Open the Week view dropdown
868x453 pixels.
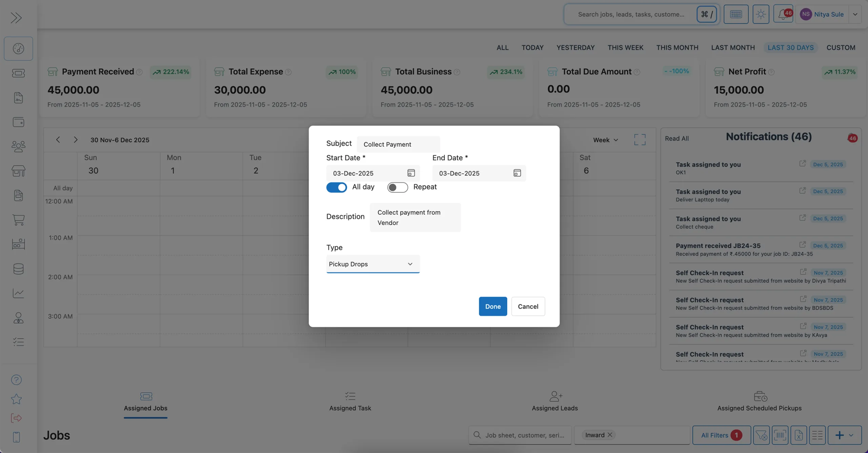click(606, 140)
